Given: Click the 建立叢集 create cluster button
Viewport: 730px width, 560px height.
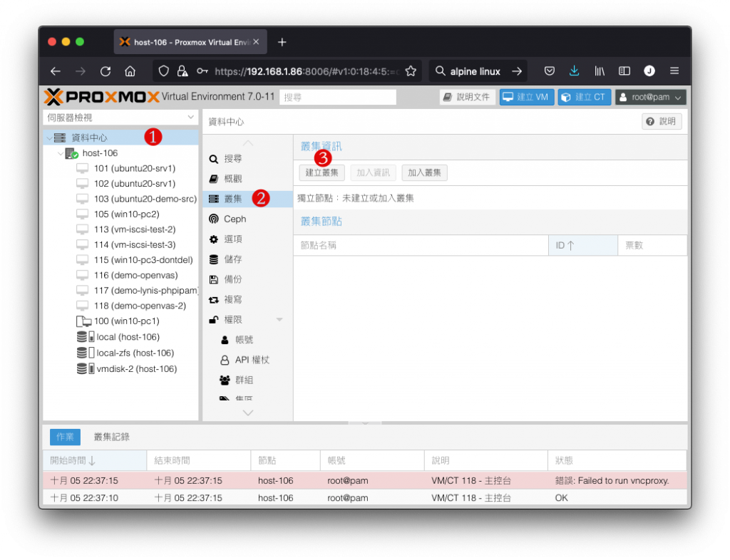Looking at the screenshot, I should click(322, 172).
